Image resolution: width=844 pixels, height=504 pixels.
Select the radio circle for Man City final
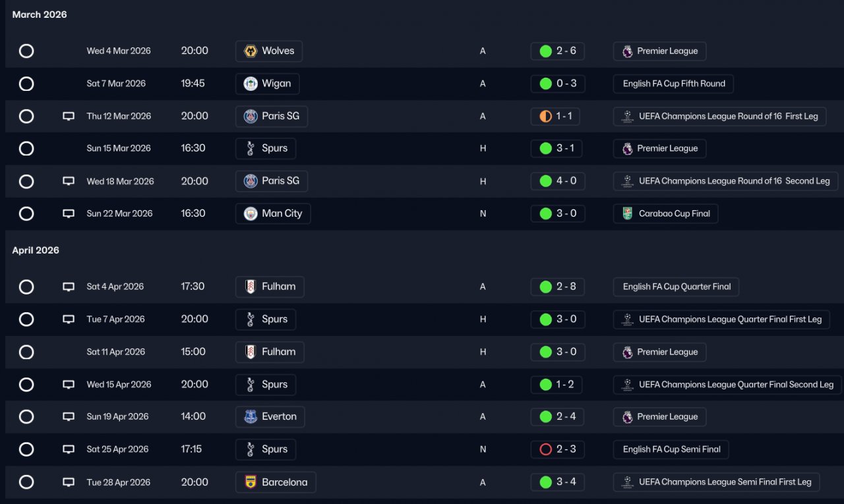point(26,213)
